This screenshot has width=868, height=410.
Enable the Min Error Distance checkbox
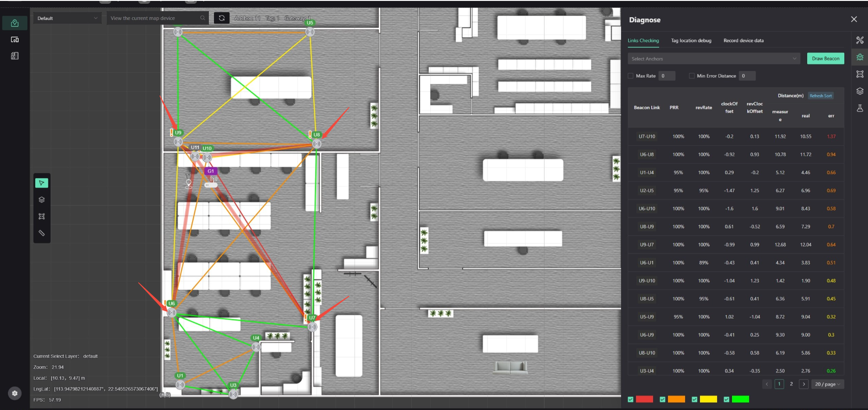click(x=692, y=76)
